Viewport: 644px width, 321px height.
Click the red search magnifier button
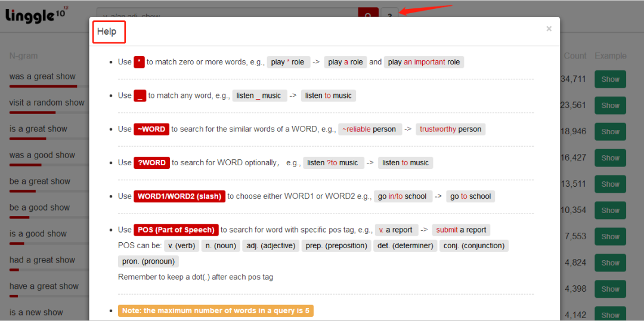click(x=369, y=13)
